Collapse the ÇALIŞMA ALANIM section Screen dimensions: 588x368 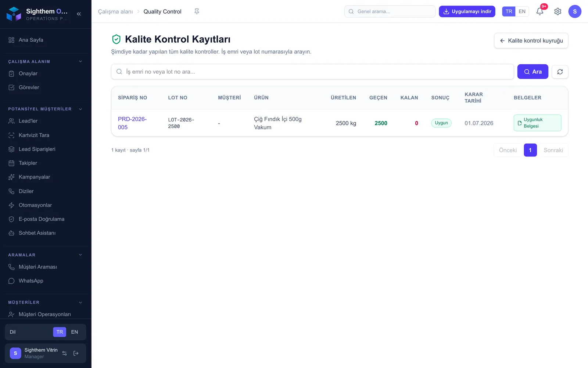pyautogui.click(x=80, y=61)
